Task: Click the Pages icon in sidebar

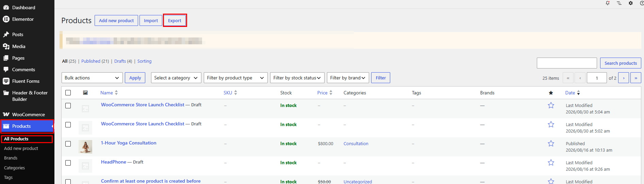Action: tap(6, 58)
